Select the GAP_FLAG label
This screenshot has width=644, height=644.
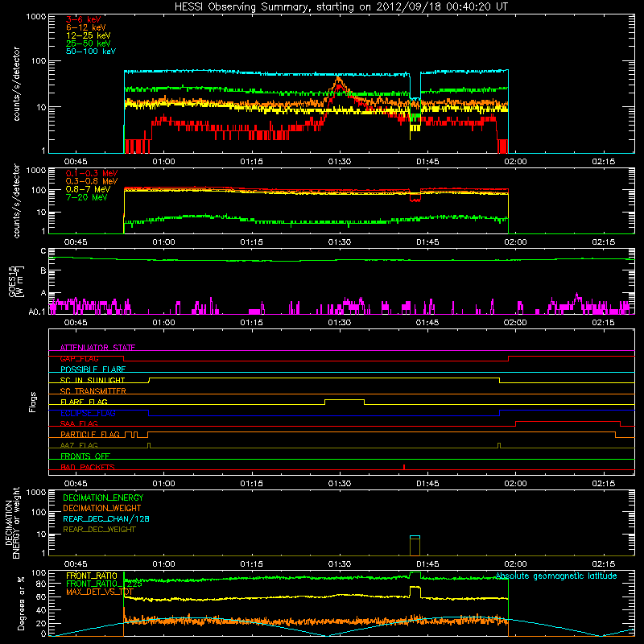pyautogui.click(x=80, y=358)
